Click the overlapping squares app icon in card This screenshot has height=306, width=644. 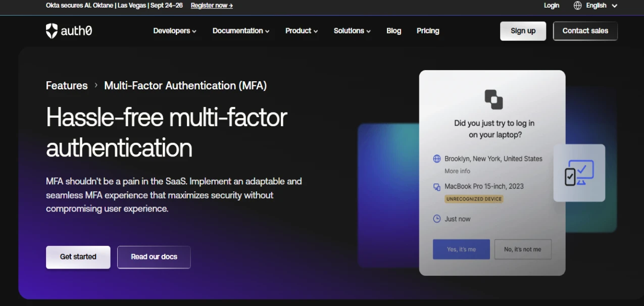(493, 99)
